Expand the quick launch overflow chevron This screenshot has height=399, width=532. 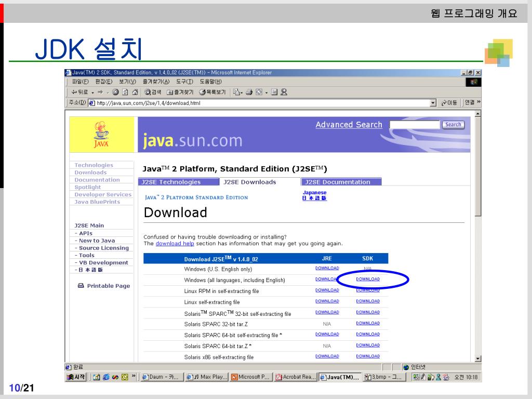click(x=134, y=376)
